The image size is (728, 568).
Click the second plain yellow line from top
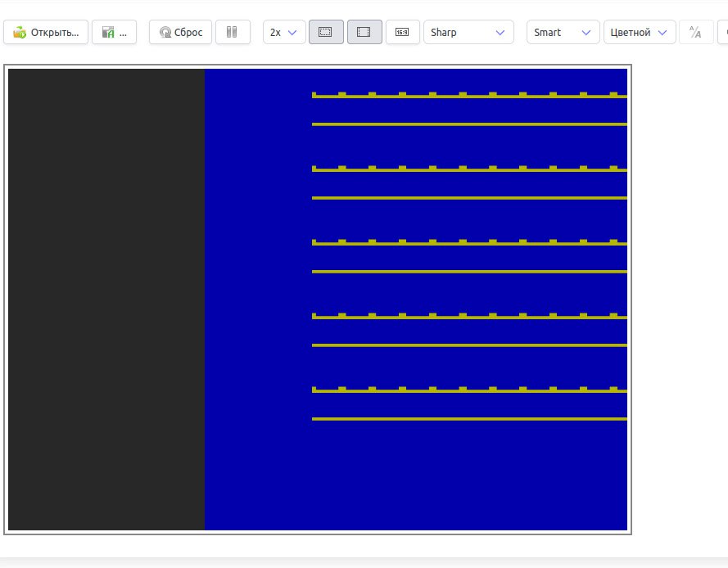point(469,198)
